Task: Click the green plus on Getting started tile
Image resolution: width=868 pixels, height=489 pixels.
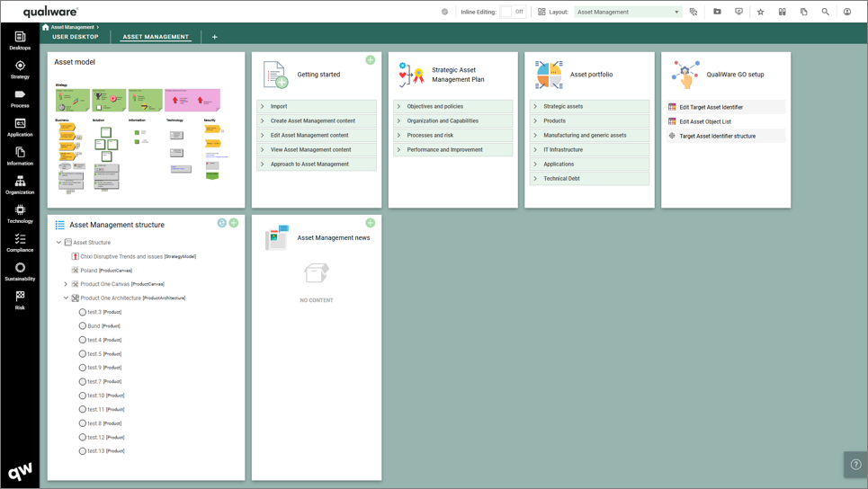Action: (371, 59)
